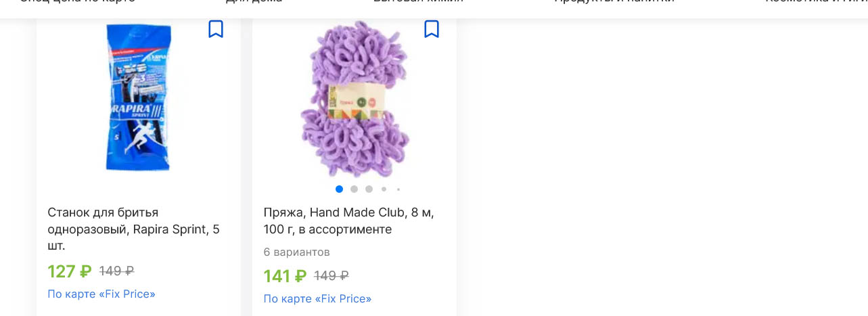Open the blue Rapira razor package image
868x316 pixels.
click(x=139, y=97)
